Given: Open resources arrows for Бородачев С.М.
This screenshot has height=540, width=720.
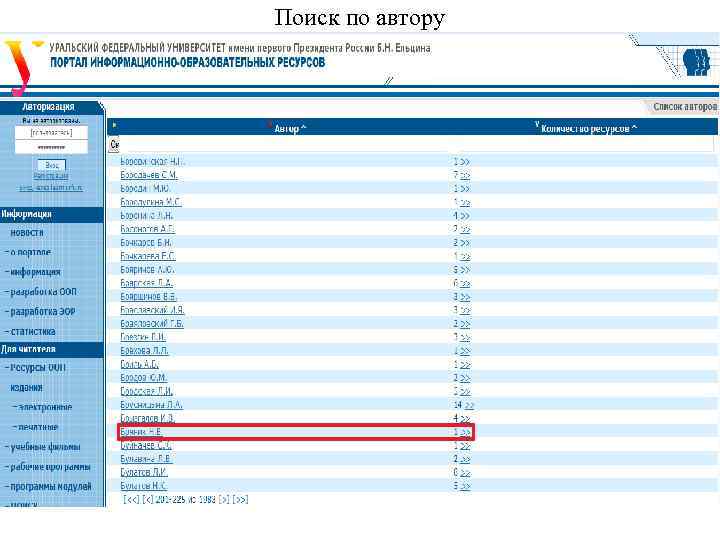Looking at the screenshot, I should click(x=465, y=175).
